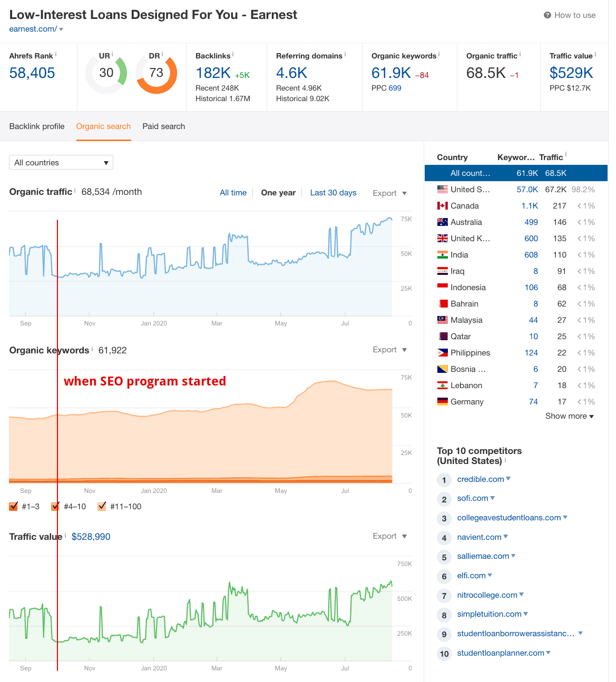Click the Indonesia flag icon

pyautogui.click(x=443, y=288)
